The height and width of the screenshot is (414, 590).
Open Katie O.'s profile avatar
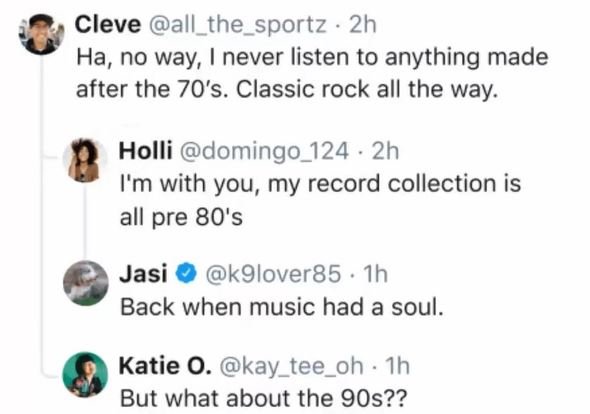[x=85, y=374]
